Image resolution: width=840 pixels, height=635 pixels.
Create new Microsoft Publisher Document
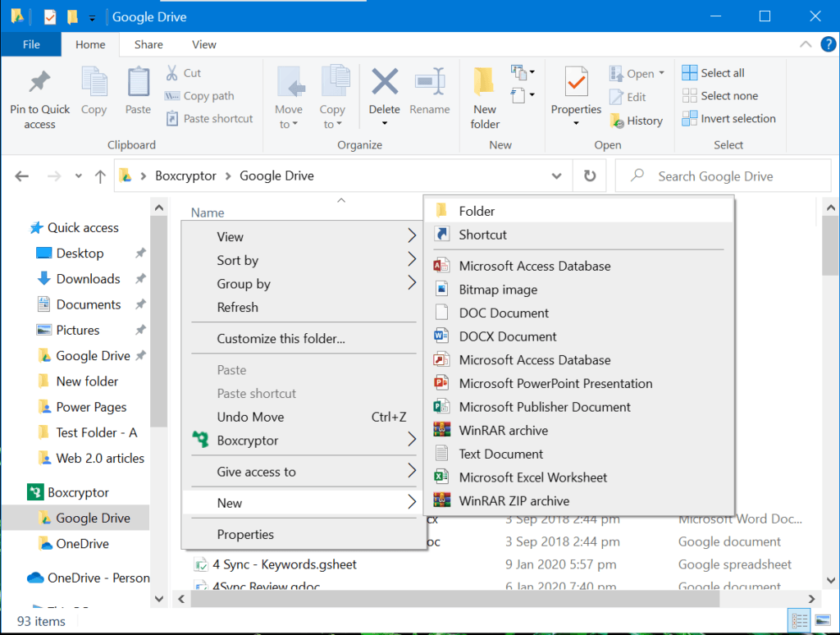pos(578,407)
